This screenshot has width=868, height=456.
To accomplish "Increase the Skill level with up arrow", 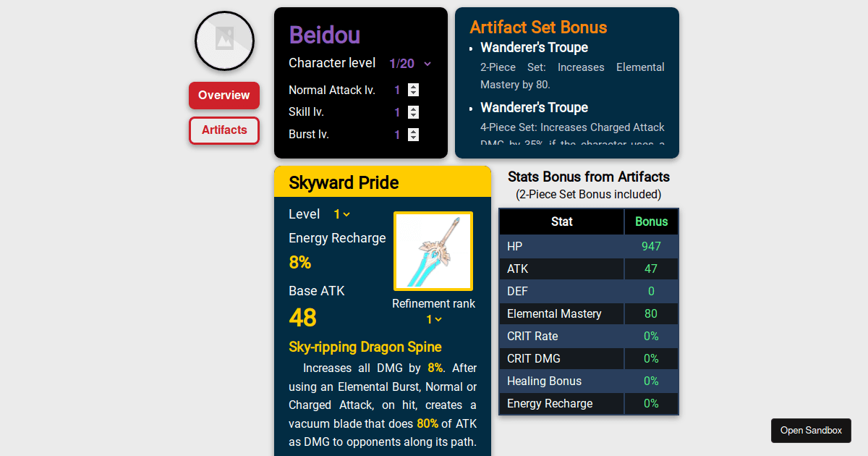I will 413,109.
